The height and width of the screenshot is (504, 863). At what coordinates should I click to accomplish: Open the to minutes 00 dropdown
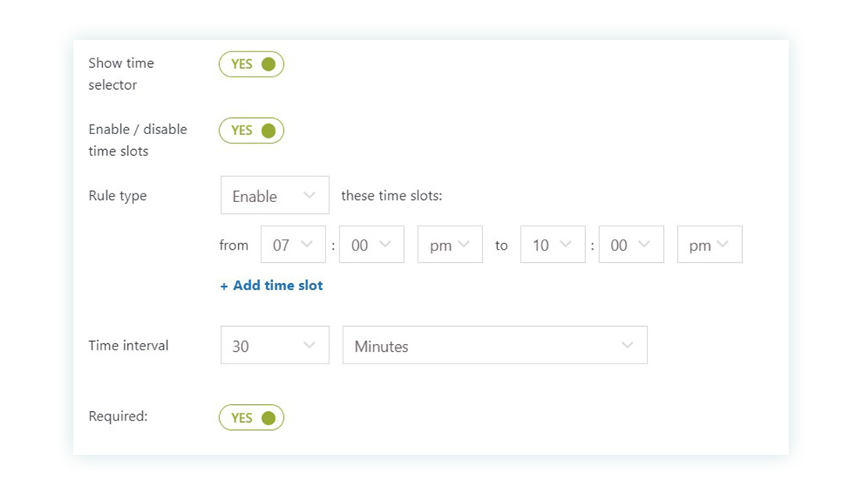pyautogui.click(x=631, y=245)
